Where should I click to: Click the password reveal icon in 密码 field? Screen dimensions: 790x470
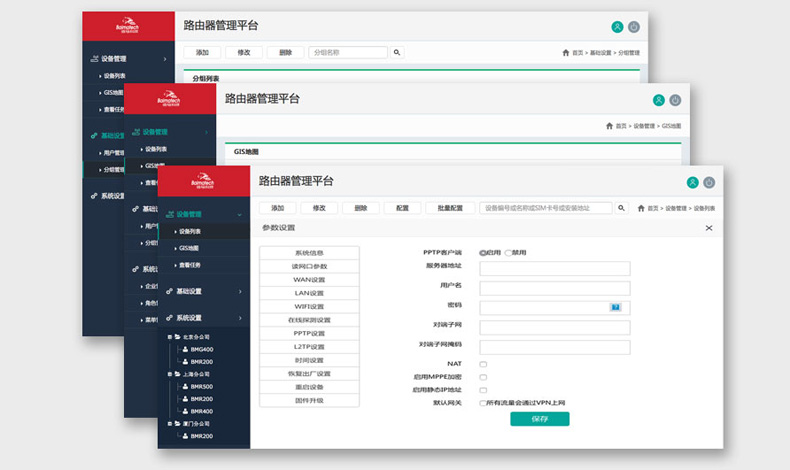616,307
